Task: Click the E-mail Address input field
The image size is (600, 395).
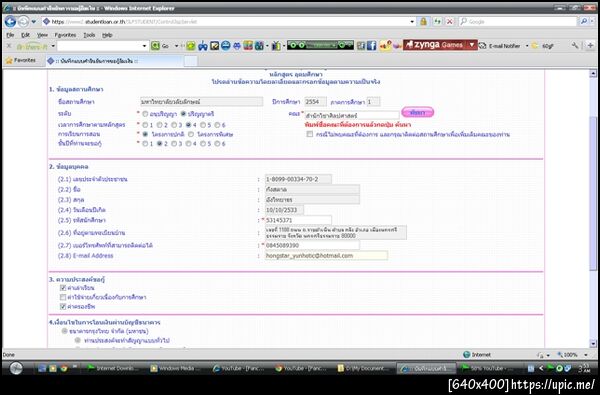Action: 326,256
